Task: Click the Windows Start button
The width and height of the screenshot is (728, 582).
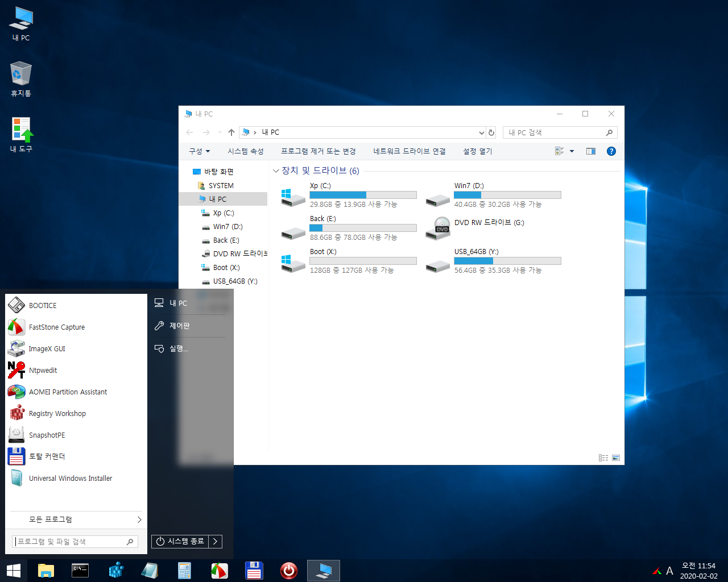Action: click(13, 571)
